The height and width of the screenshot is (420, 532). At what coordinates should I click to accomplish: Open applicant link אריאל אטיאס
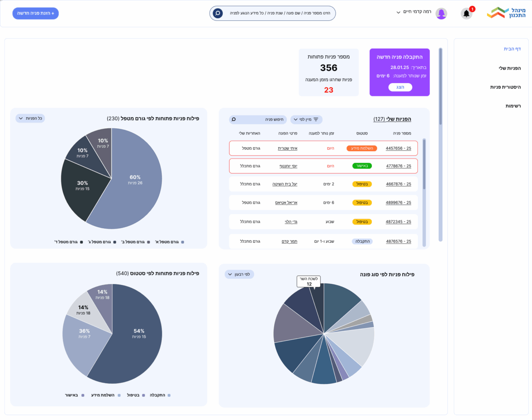point(286,203)
